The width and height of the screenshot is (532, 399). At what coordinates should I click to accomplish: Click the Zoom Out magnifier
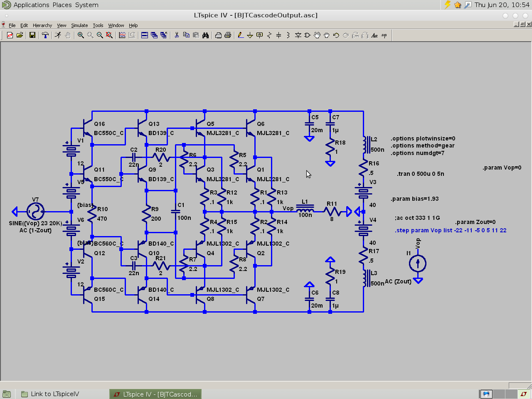(x=100, y=35)
